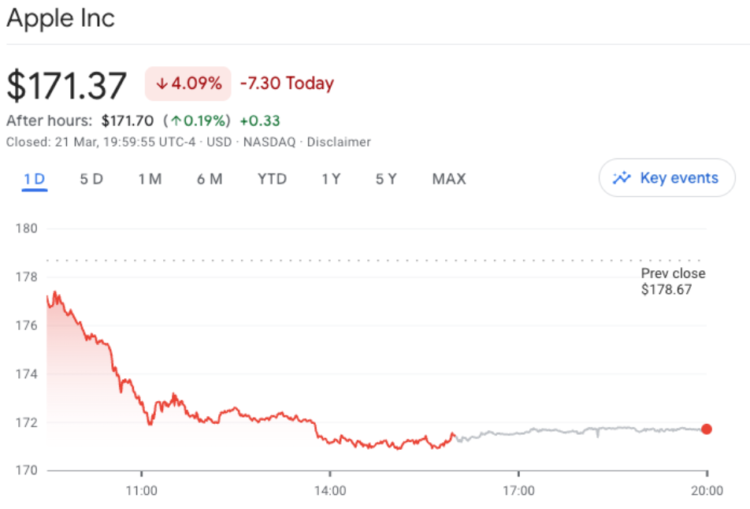Switch chart to YTD view
Image resolution: width=750 pixels, height=509 pixels.
(271, 179)
